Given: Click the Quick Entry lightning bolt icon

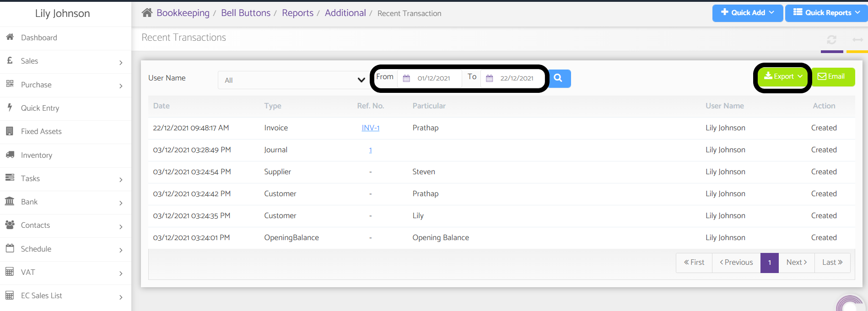Looking at the screenshot, I should tap(10, 107).
